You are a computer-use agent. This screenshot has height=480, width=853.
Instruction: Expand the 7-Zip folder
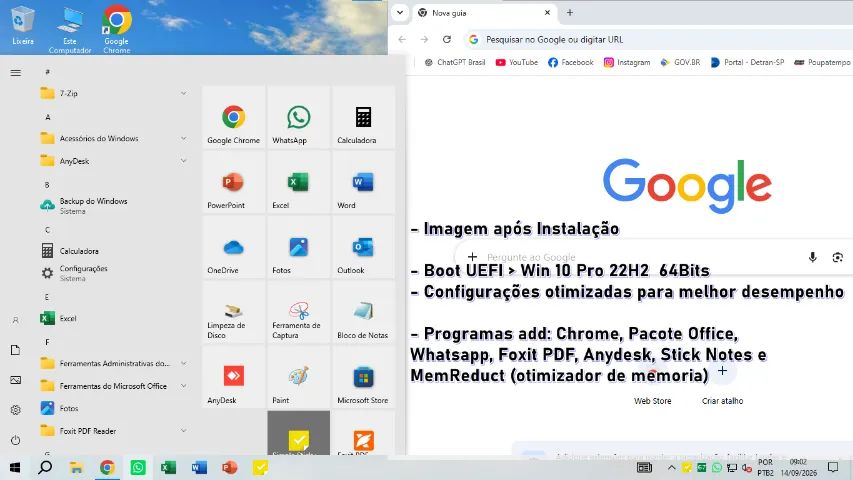tap(183, 93)
